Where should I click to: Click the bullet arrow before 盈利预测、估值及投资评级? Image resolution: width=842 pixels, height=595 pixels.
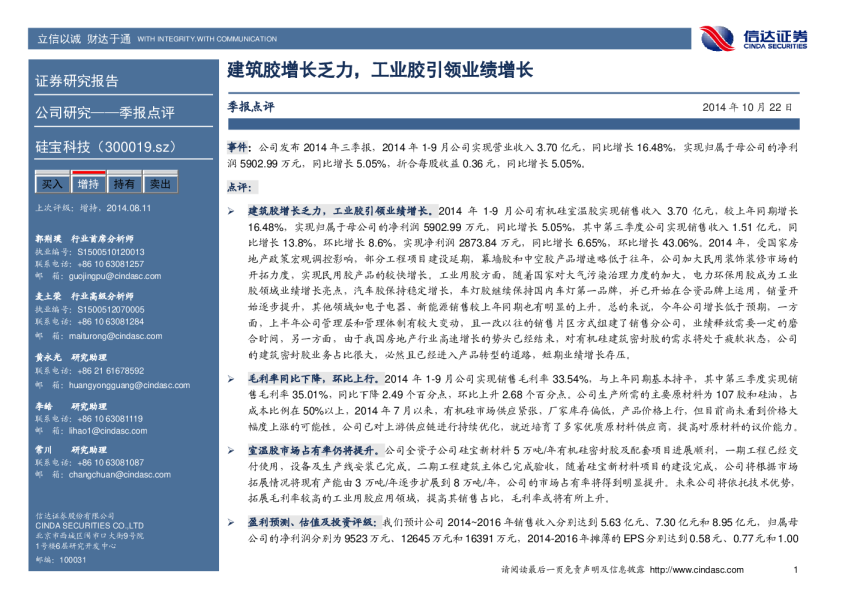[x=231, y=522]
